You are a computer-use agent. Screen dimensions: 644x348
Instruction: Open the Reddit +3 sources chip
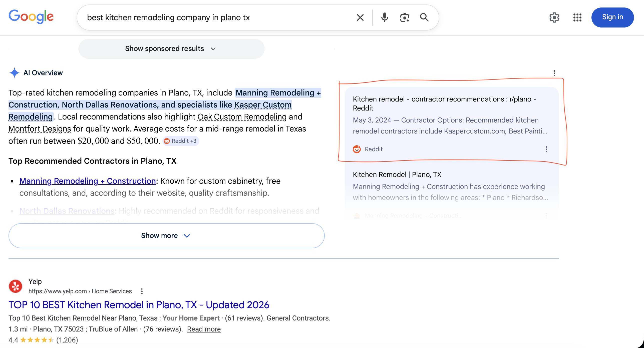click(181, 141)
